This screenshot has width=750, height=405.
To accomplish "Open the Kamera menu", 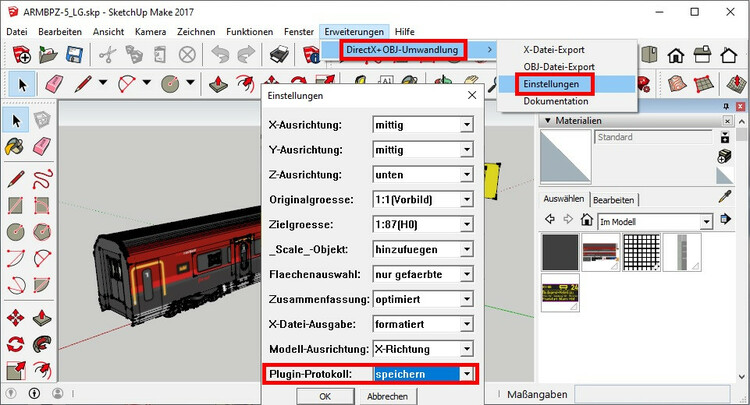I will 150,32.
